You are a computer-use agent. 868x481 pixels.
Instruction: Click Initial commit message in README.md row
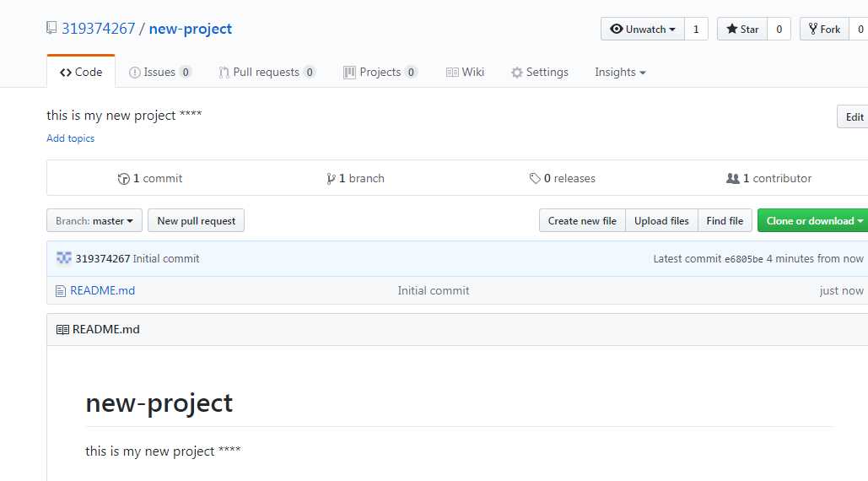434,290
